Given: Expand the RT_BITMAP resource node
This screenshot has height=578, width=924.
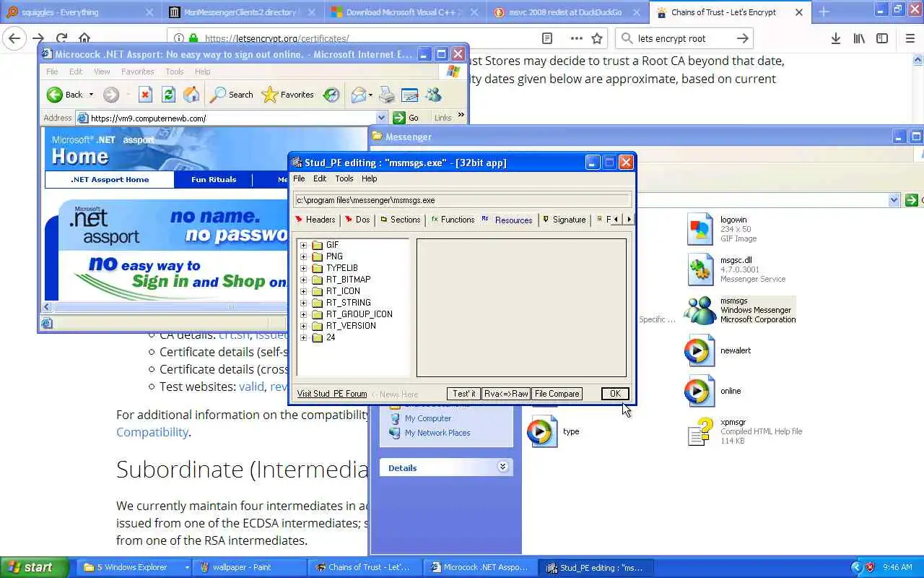Looking at the screenshot, I should (x=303, y=280).
